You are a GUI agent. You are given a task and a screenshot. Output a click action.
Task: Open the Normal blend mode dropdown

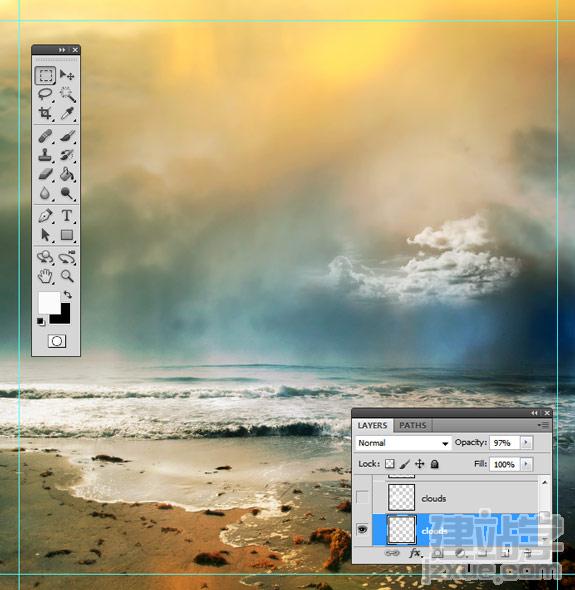pyautogui.click(x=403, y=443)
